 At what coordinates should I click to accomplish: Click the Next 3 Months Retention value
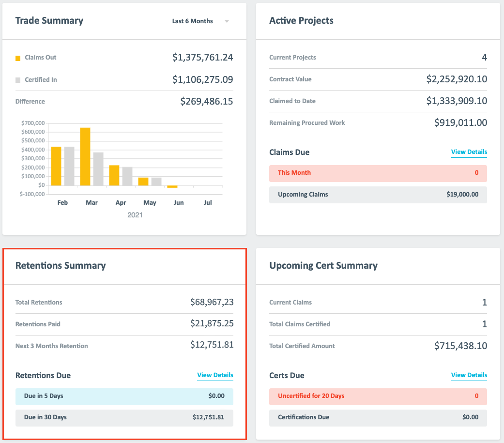[x=212, y=345]
